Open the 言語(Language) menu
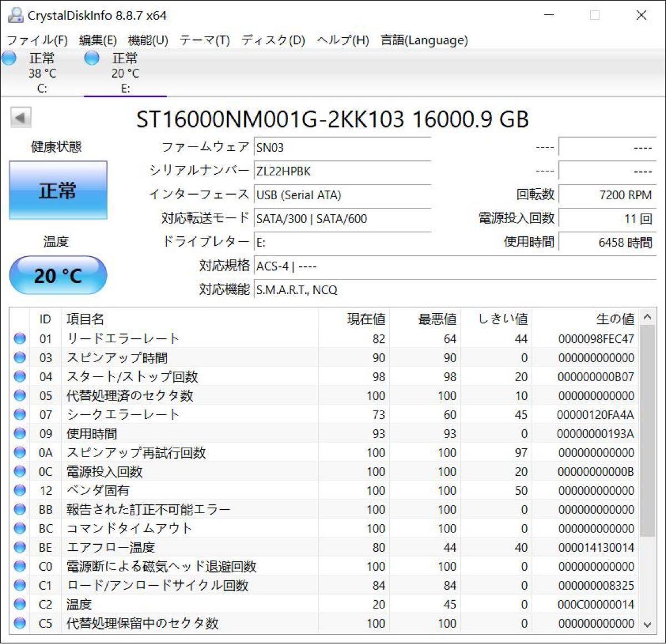This screenshot has height=644, width=666. pyautogui.click(x=424, y=40)
